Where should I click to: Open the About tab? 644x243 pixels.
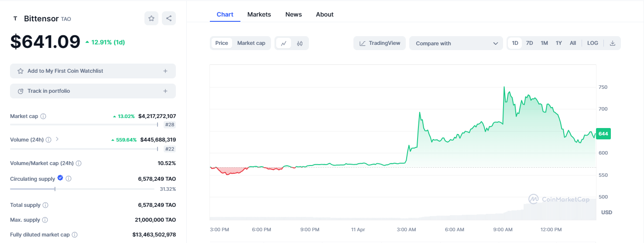pos(325,14)
